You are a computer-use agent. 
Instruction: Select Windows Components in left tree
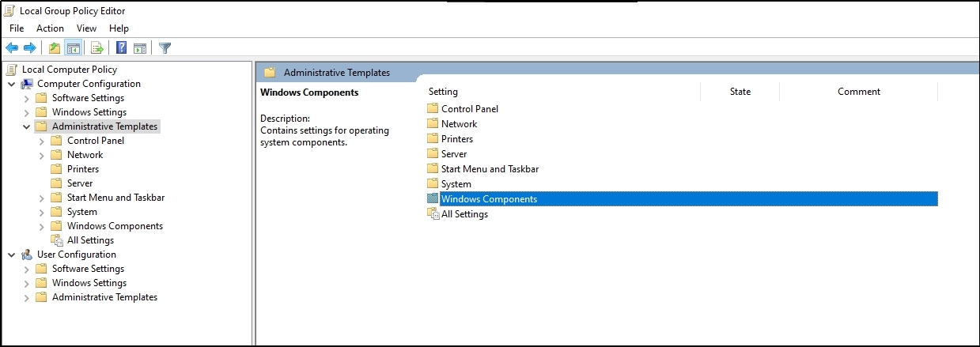115,226
